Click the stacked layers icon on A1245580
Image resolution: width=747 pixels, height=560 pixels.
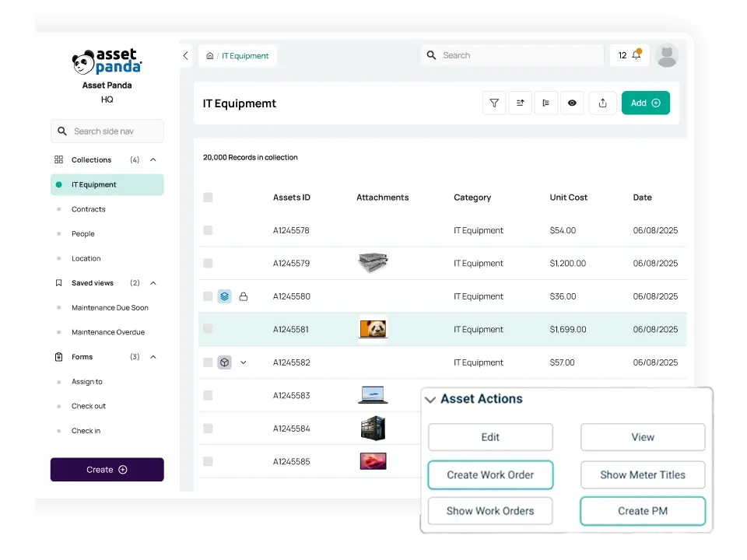[224, 296]
